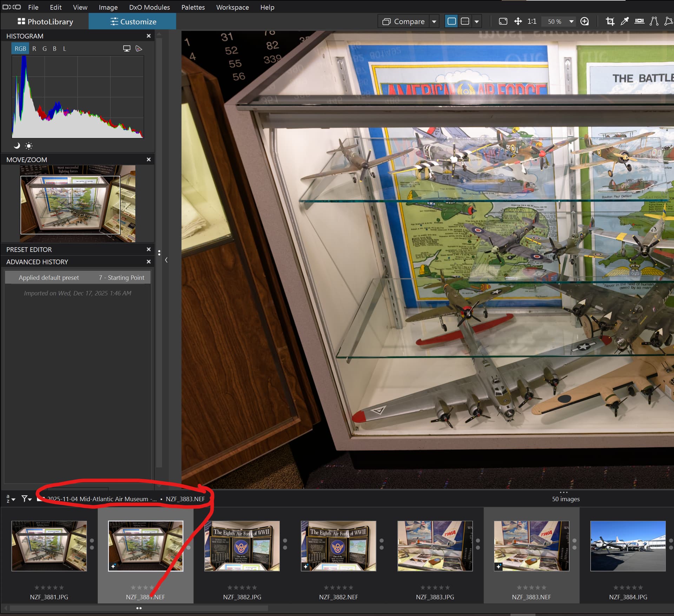Activate the Horizon leveling tool
Viewport: 674px width, 616px height.
[x=639, y=21]
